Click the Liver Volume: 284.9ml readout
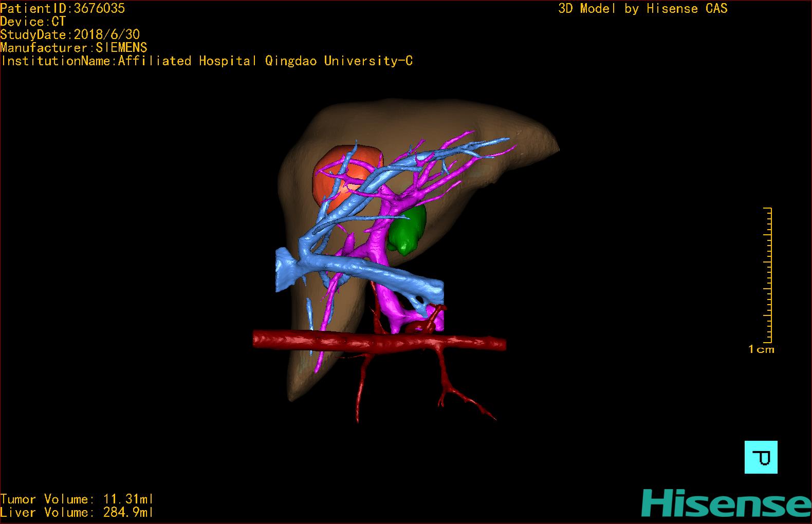The image size is (812, 524). 77,512
